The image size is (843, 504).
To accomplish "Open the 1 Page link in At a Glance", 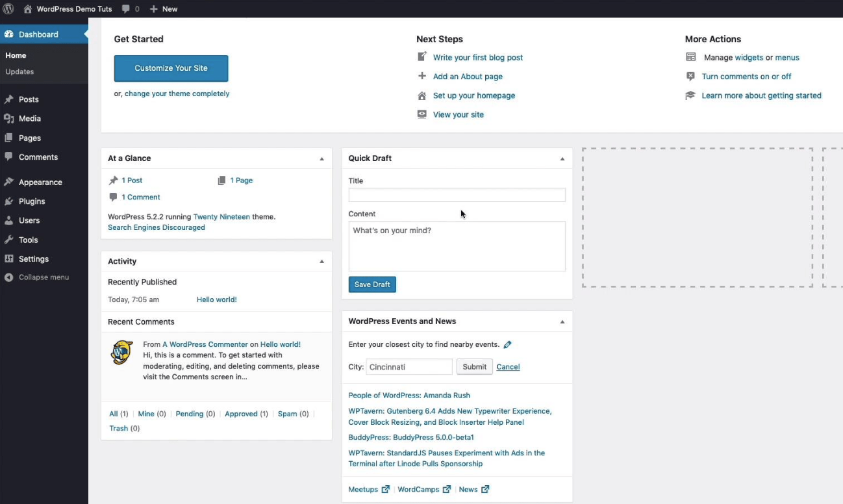I will (241, 181).
